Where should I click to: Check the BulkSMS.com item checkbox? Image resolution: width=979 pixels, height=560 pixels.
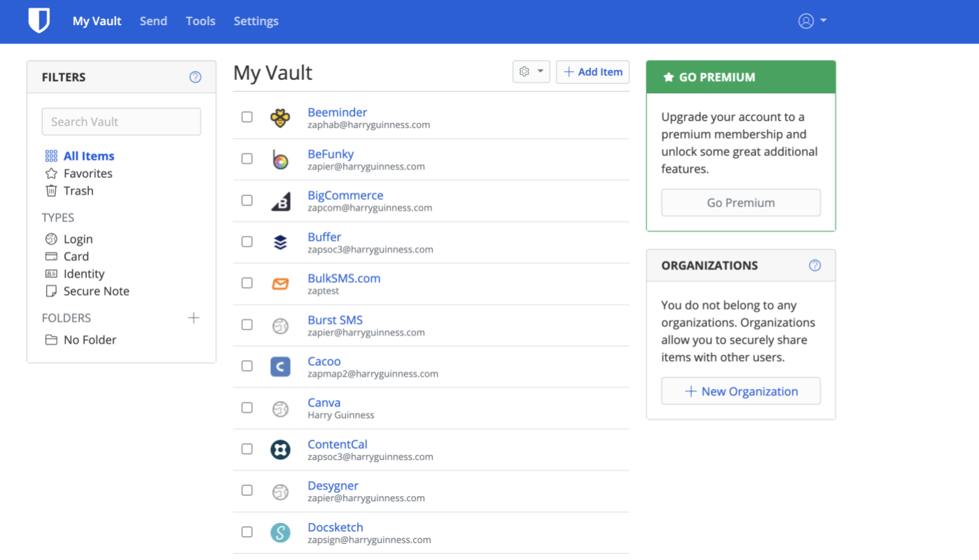247,283
